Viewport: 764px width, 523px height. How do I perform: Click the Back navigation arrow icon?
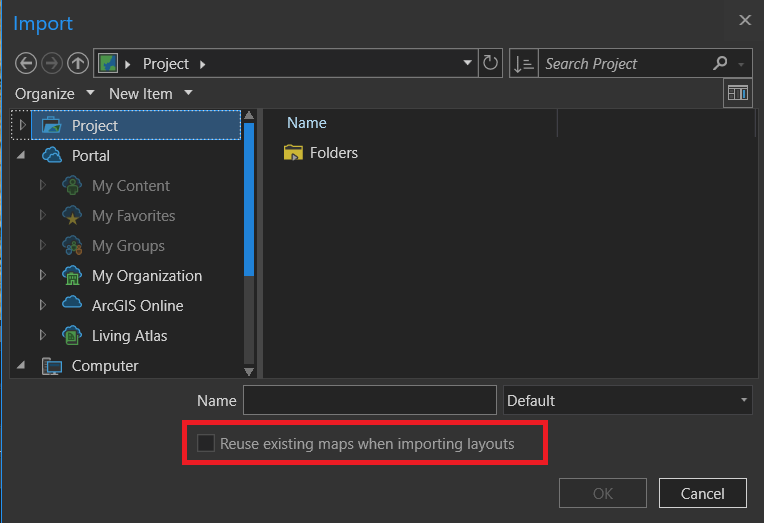point(26,64)
